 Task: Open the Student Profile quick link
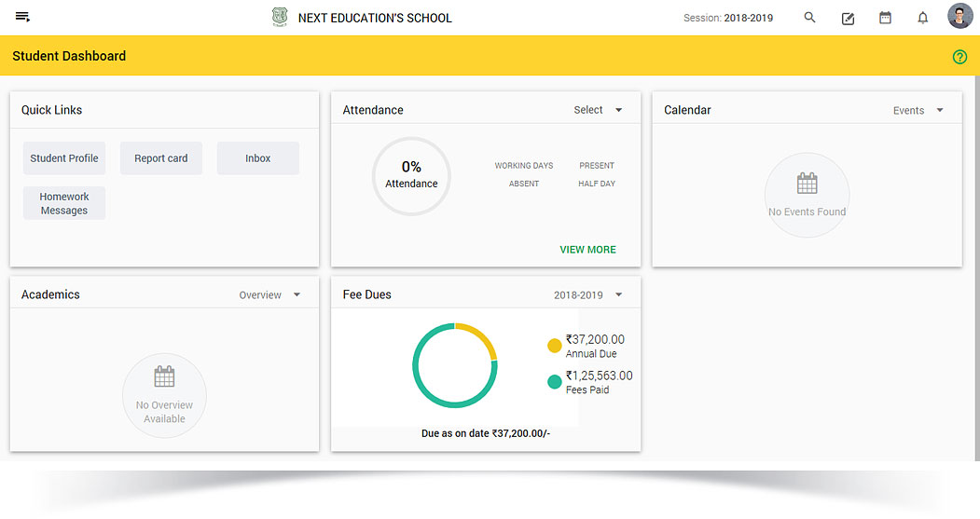pos(64,158)
